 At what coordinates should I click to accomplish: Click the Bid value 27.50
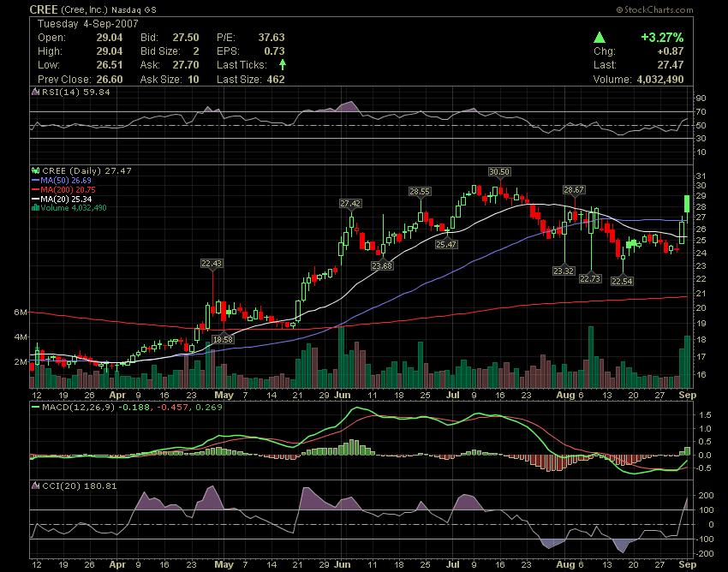186,38
